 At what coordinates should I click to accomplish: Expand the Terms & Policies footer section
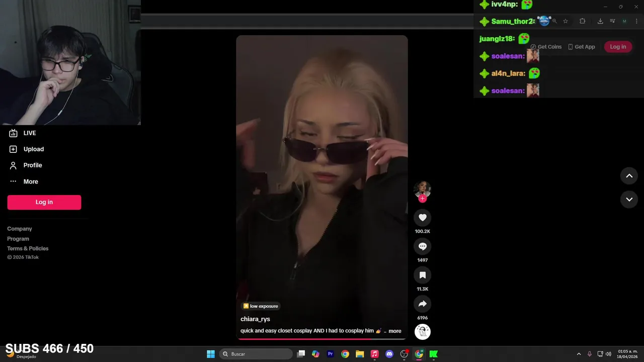[x=28, y=248]
